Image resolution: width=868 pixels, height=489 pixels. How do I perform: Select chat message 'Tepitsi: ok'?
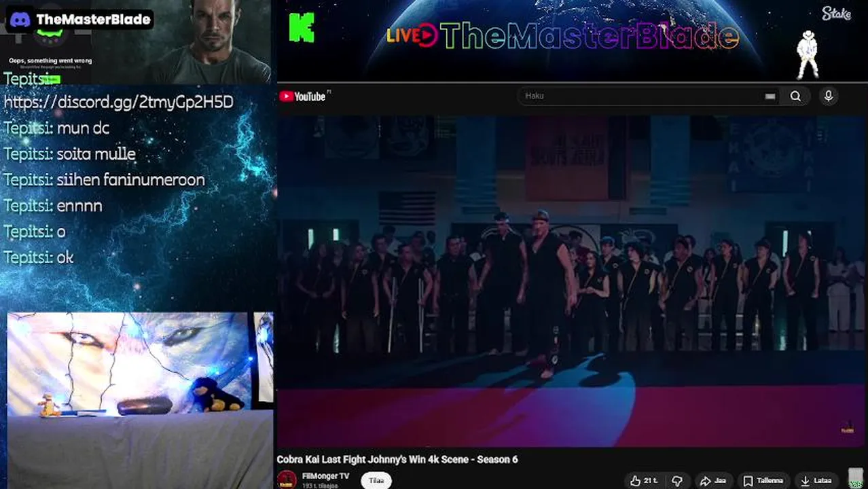39,257
